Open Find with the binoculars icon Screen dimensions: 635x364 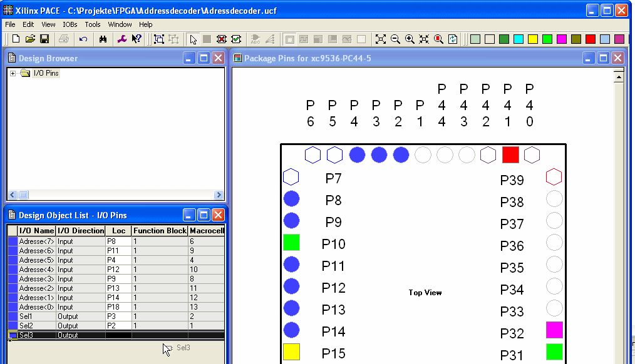click(x=103, y=39)
